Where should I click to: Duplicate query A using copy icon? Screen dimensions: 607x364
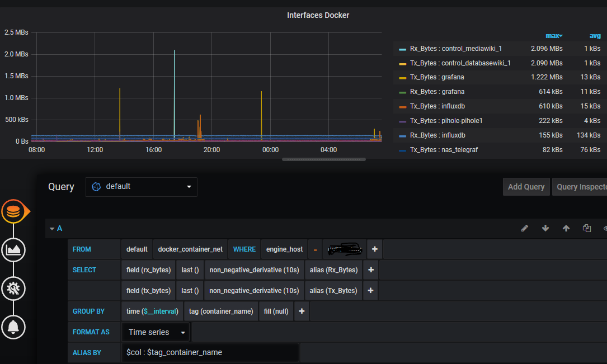pyautogui.click(x=586, y=228)
